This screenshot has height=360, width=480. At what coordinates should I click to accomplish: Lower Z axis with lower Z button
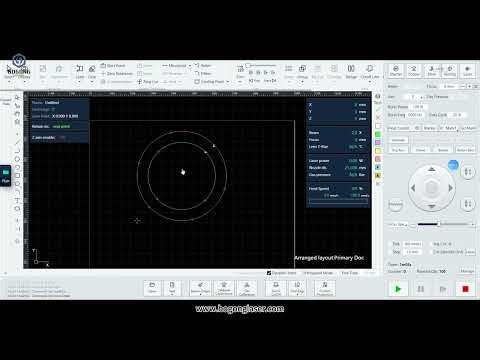[x=468, y=204]
